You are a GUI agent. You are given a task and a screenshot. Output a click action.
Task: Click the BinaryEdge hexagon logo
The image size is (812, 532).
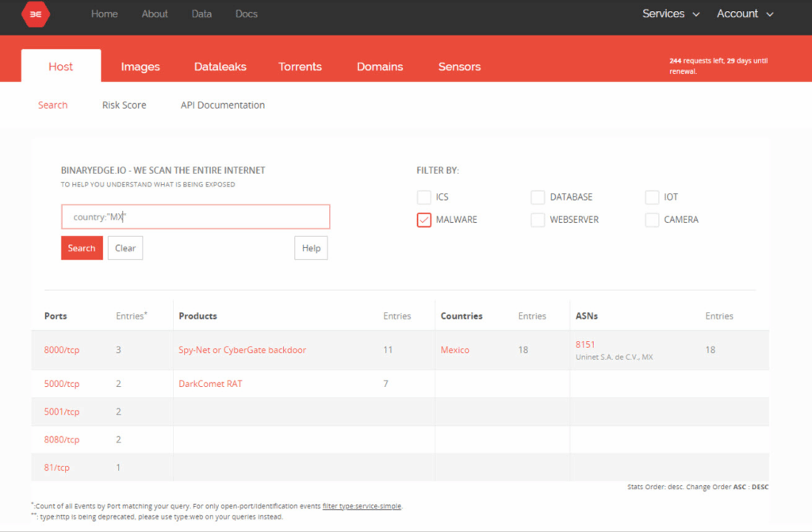[36, 14]
